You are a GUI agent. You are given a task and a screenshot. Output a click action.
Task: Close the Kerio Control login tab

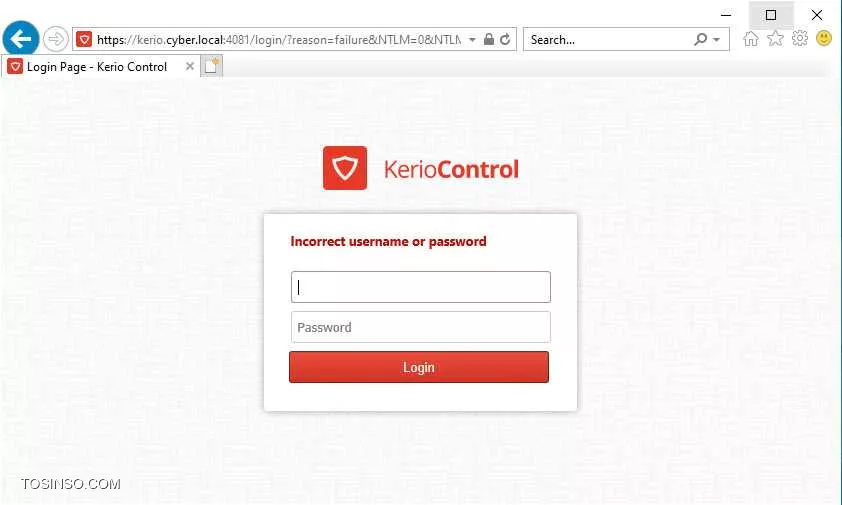(x=190, y=66)
